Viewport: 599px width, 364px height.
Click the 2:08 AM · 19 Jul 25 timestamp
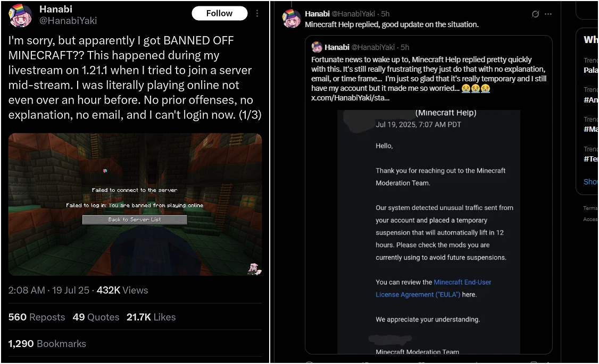click(49, 290)
